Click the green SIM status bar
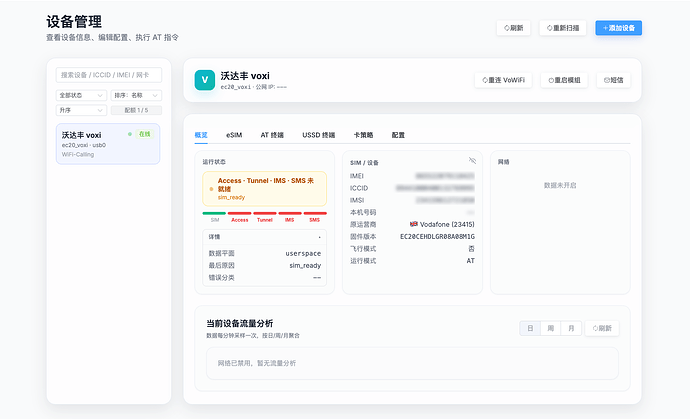 (x=214, y=213)
